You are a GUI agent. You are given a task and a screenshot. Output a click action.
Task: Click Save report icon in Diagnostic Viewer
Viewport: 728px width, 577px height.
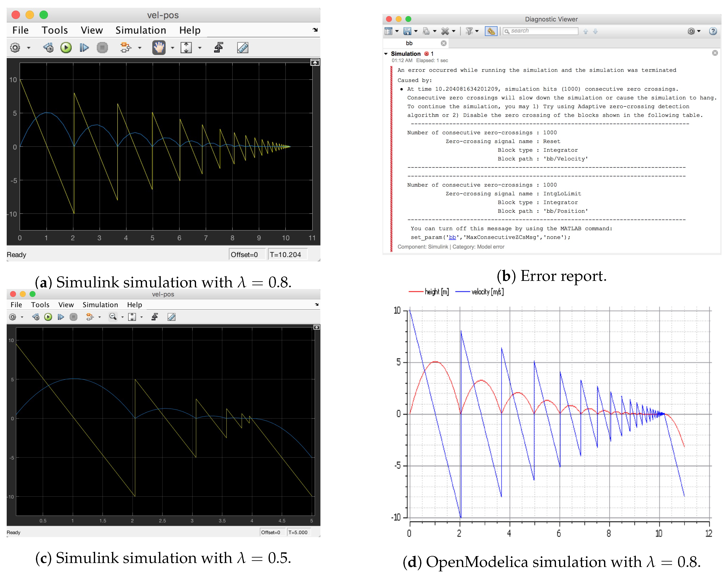tap(407, 31)
